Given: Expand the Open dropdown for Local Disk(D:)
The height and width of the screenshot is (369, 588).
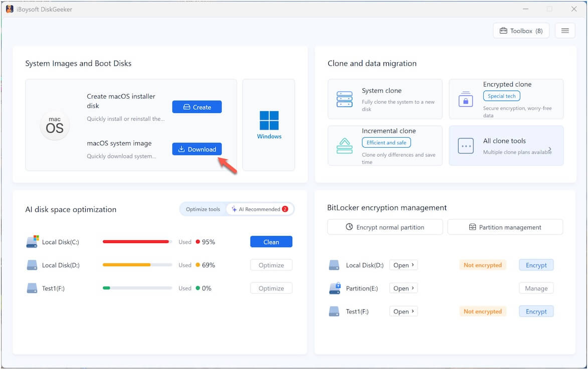Looking at the screenshot, I should tap(404, 265).
